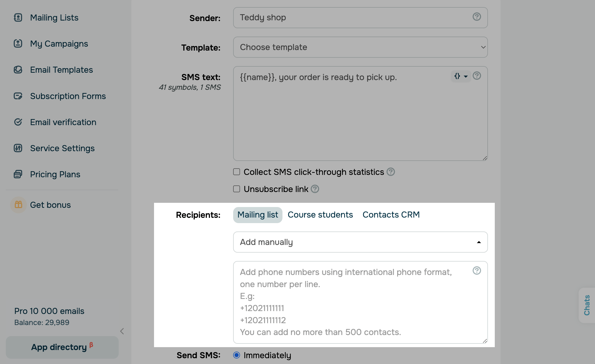Switch to Course students recipients tab
Viewport: 595px width, 364px height.
(320, 215)
